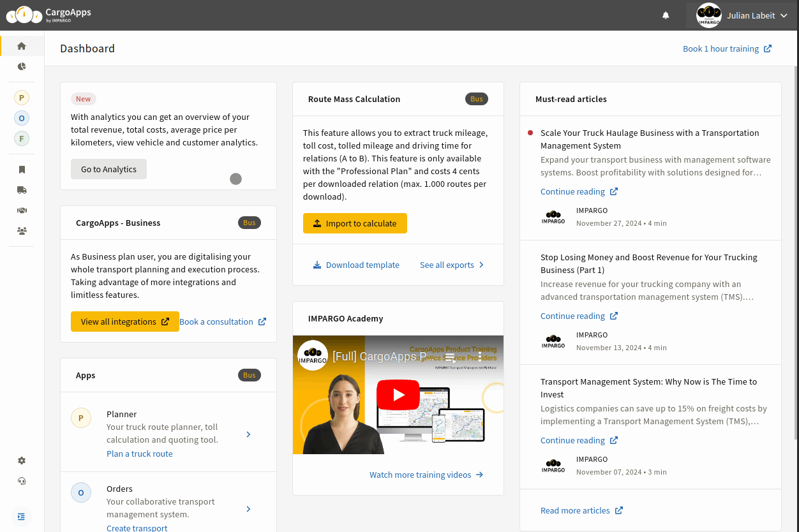Click the 'Planner' app name text
This screenshot has width=799, height=532.
click(x=121, y=414)
